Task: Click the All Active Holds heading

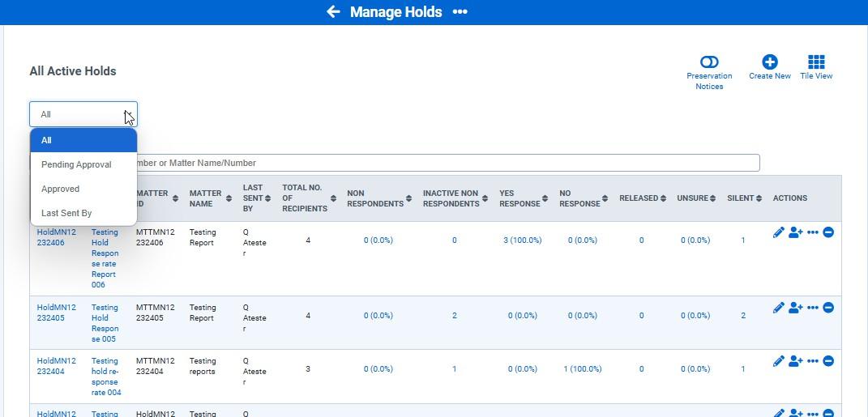Action: pyautogui.click(x=73, y=71)
